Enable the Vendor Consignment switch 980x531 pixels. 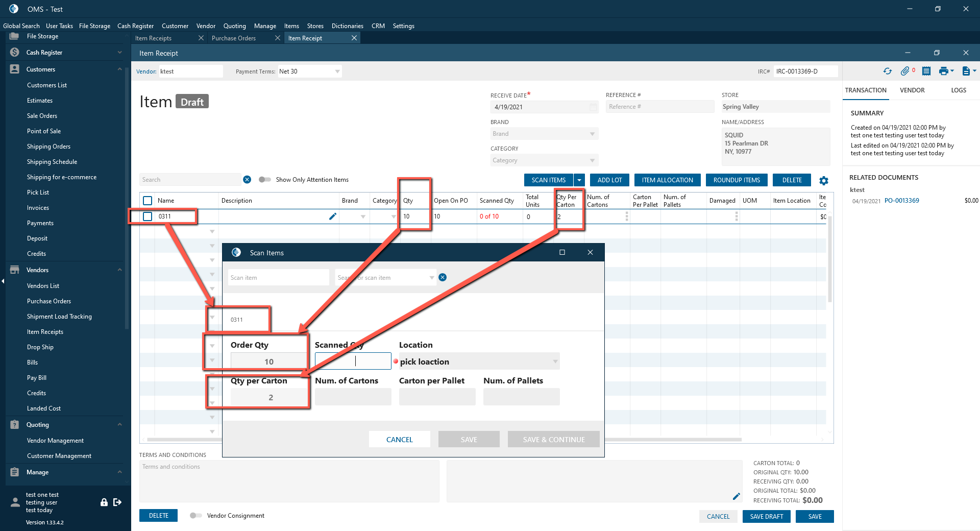pyautogui.click(x=196, y=516)
